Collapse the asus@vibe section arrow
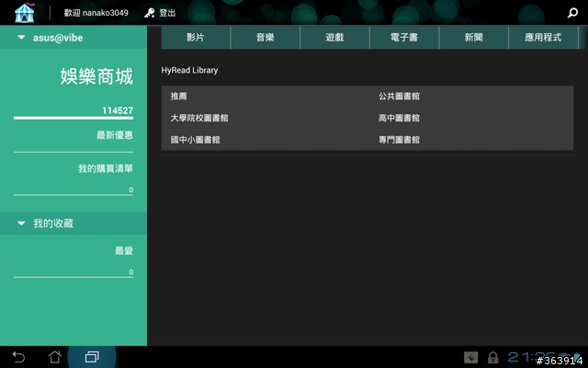The width and height of the screenshot is (588, 368). (x=21, y=37)
